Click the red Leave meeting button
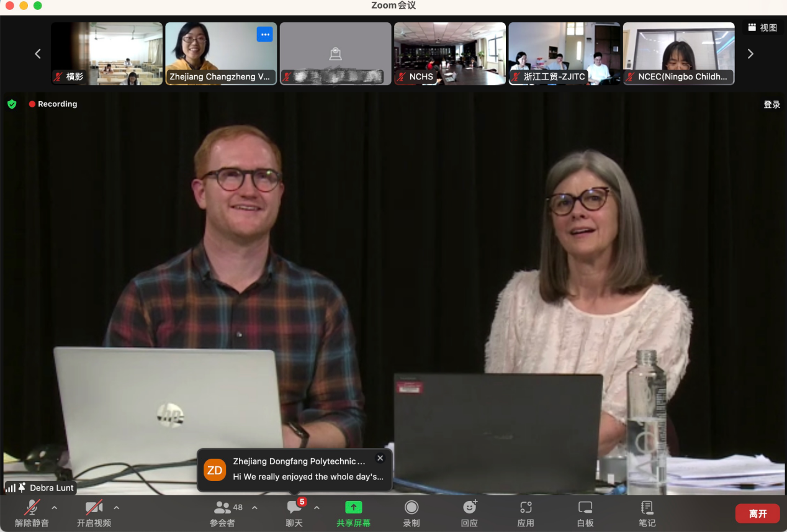Viewport: 787px width, 532px height. coord(757,513)
